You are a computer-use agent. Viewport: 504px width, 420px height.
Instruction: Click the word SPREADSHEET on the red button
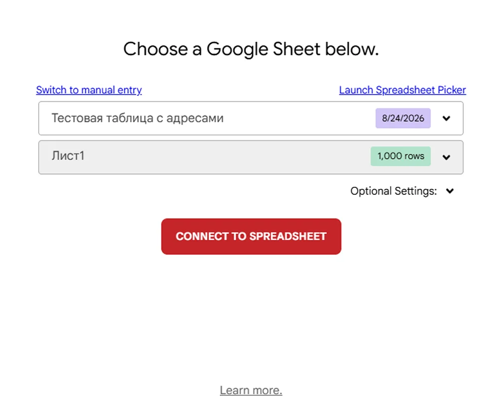tap(288, 236)
